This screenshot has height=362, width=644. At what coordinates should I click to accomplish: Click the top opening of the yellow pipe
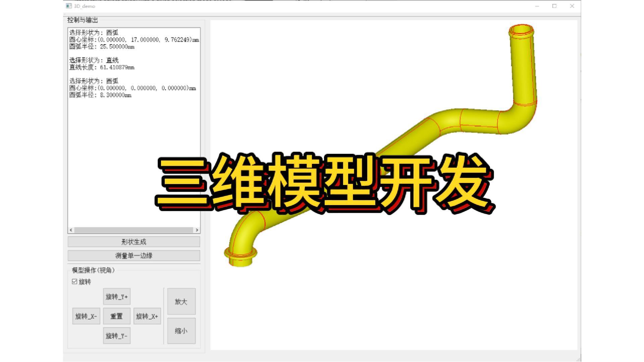coord(521,30)
